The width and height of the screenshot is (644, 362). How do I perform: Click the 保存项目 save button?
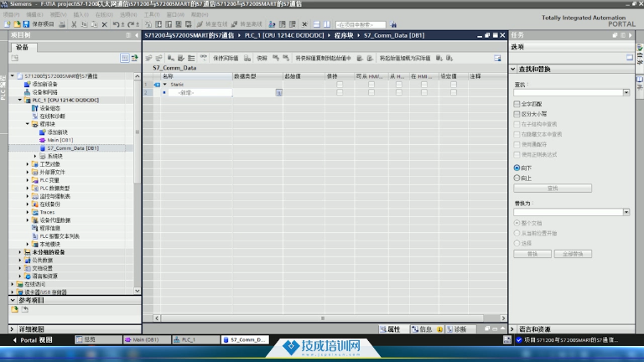(x=39, y=24)
